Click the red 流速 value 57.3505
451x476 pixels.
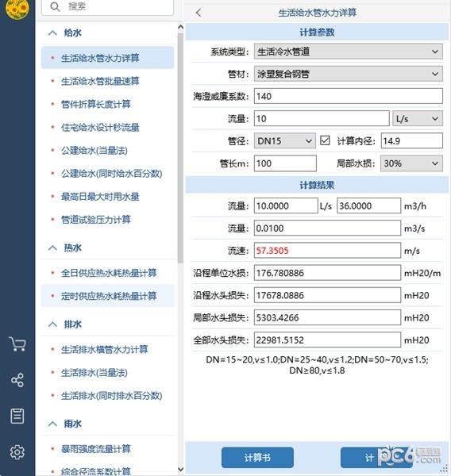click(327, 251)
